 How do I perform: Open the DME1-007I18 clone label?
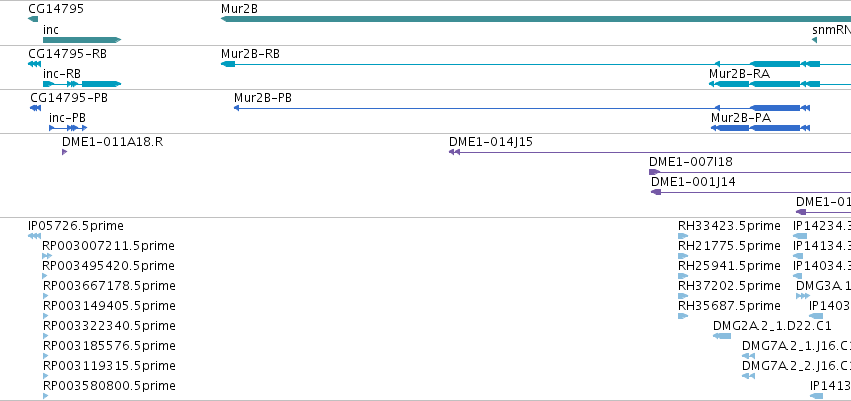point(691,162)
